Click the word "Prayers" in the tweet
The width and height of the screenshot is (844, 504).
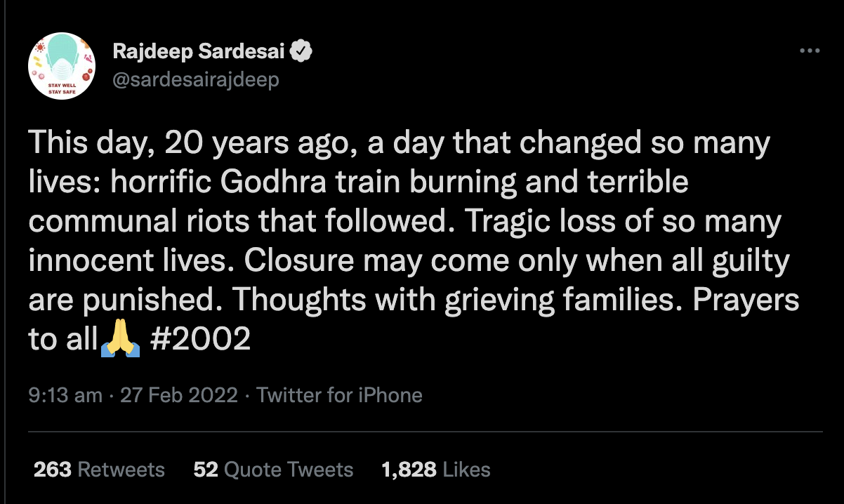tap(746, 300)
